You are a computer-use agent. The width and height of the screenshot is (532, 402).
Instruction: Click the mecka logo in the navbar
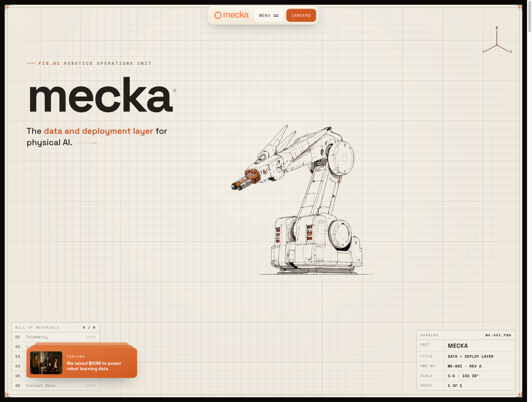coord(231,15)
